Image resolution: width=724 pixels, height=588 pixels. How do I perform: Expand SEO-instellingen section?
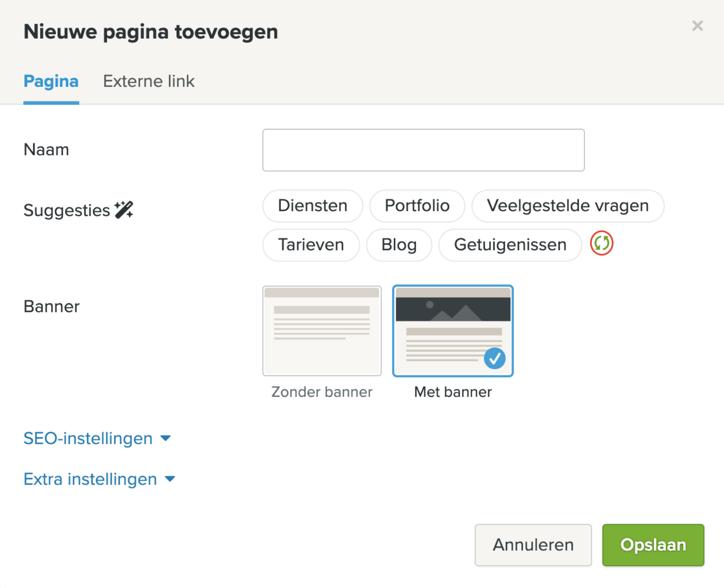[x=88, y=438]
